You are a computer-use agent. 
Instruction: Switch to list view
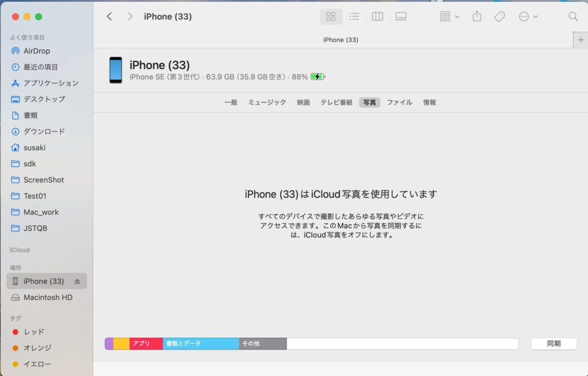pyautogui.click(x=354, y=17)
